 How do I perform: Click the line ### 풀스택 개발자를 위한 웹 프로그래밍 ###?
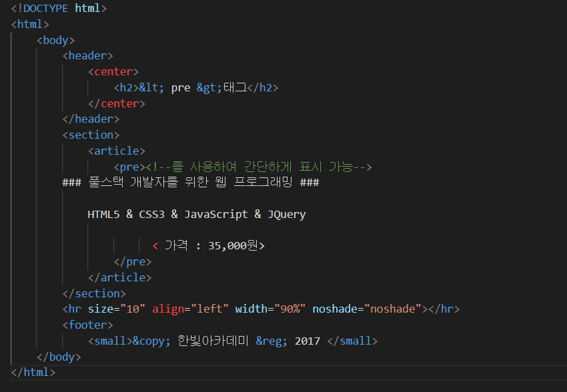191,182
